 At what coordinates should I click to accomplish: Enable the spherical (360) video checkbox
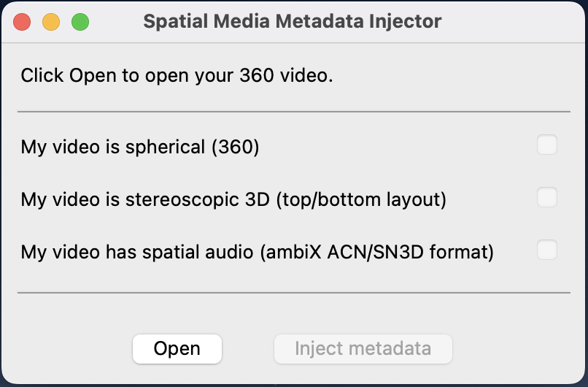(546, 145)
